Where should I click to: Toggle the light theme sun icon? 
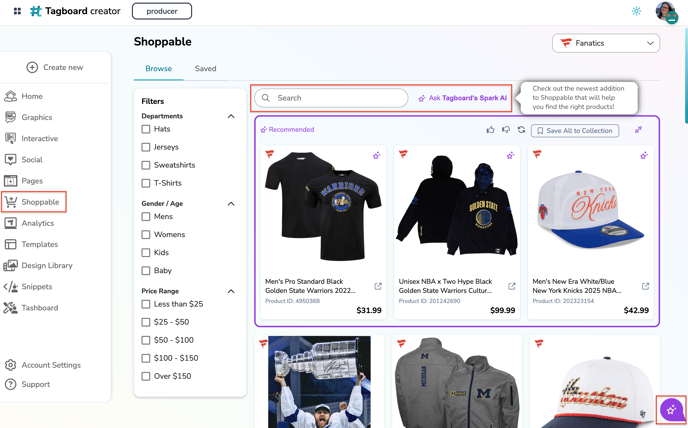tap(636, 11)
